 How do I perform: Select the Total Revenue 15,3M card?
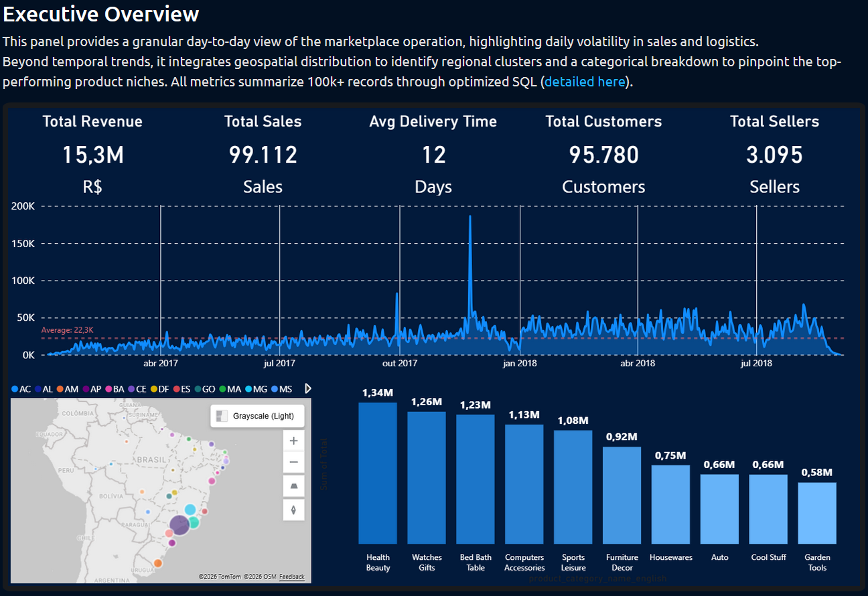click(92, 155)
